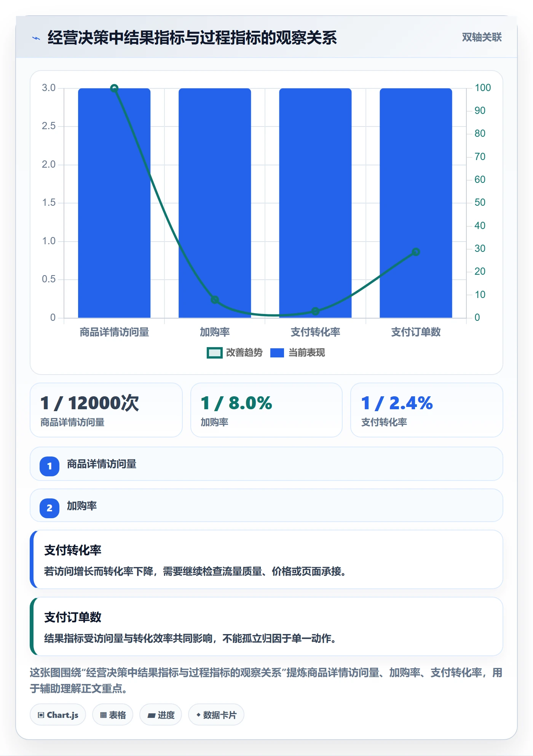Image resolution: width=533 pixels, height=756 pixels.
Task: Open the 1 / 12000次 data card
Action: coord(106,410)
